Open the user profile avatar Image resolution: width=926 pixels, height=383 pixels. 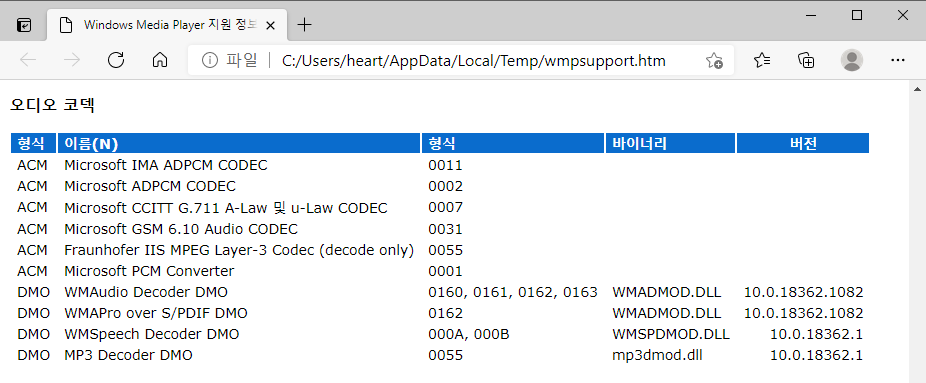[x=852, y=60]
